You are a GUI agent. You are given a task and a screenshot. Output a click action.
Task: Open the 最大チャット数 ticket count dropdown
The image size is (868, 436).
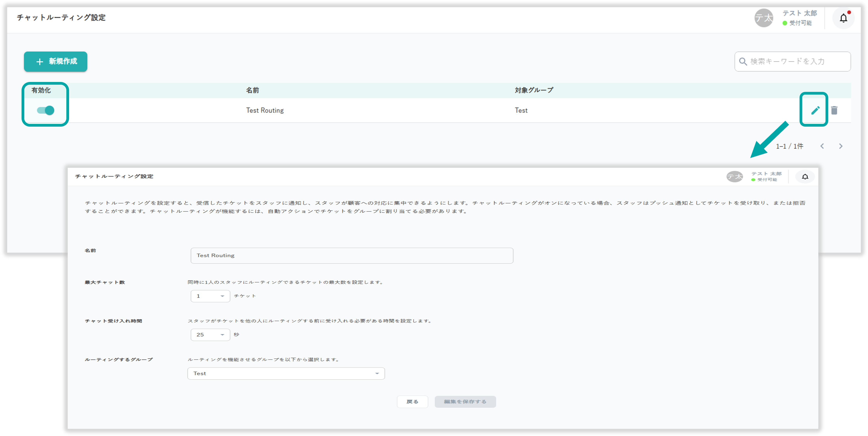pyautogui.click(x=210, y=296)
